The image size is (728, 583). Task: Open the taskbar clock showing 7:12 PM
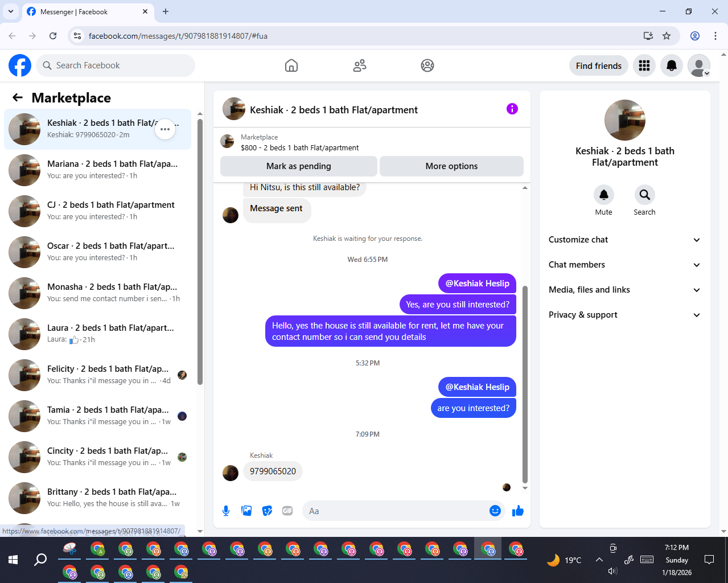coord(677,560)
